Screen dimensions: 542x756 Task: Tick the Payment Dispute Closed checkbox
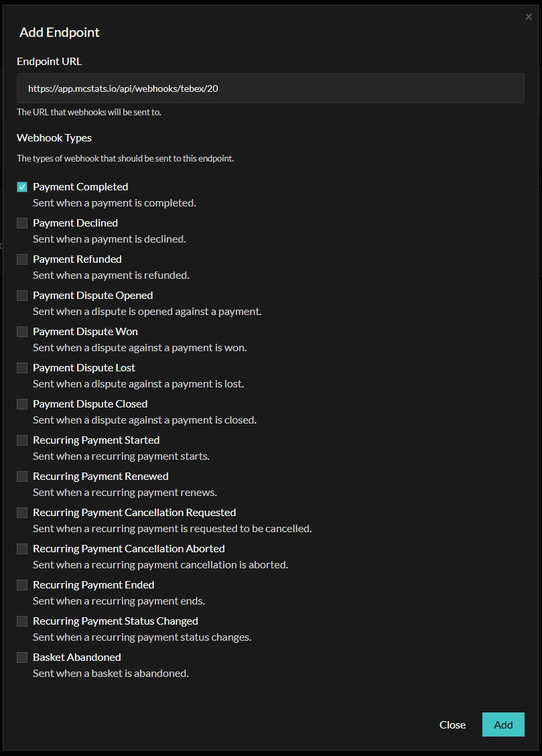22,404
